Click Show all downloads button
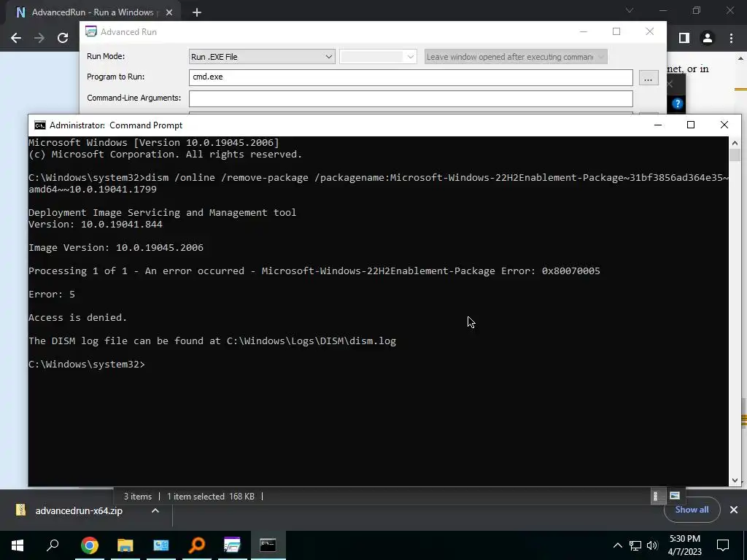 (692, 510)
